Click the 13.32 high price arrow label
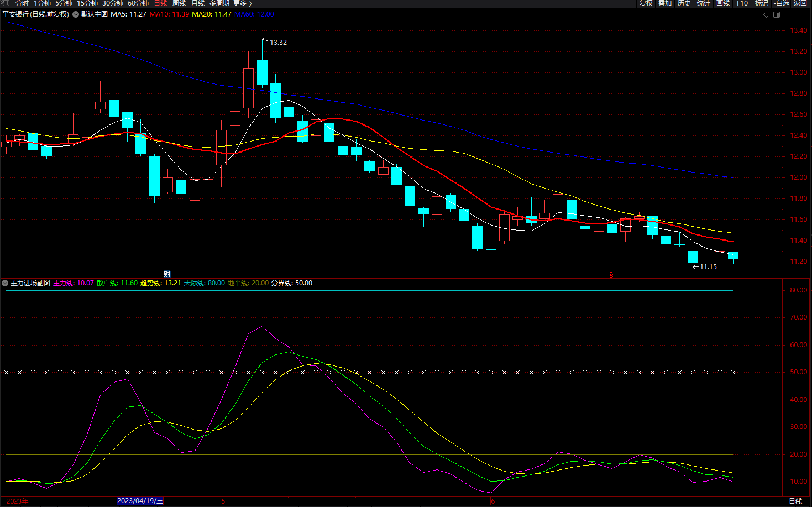Screen dimensions: 812x507 click(x=277, y=42)
